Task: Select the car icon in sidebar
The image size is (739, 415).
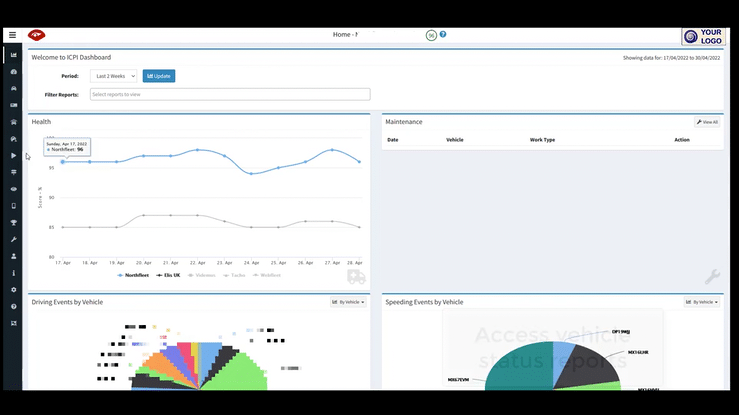Action: (14, 89)
